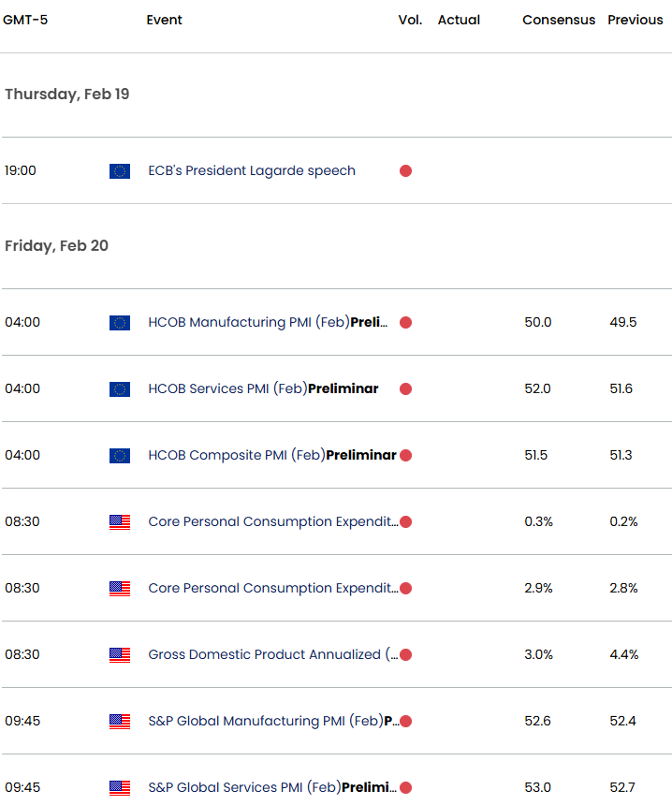672x805 pixels.
Task: Click the red volatility dot for HCOB Composite PMI
Action: (x=405, y=456)
